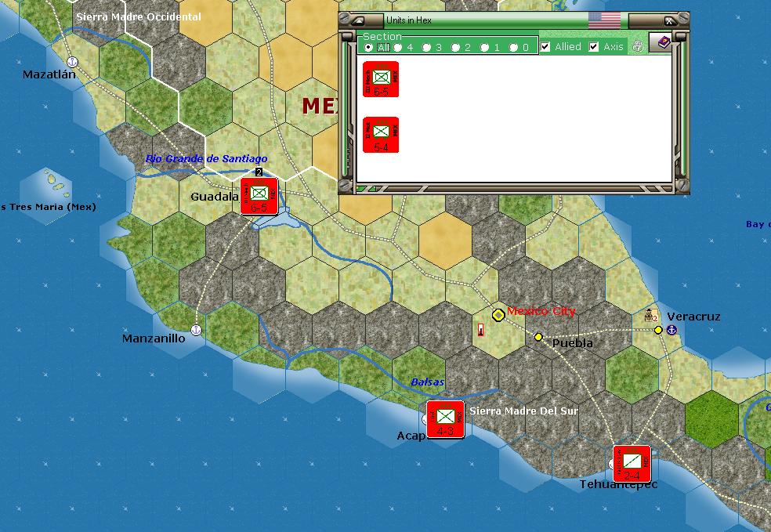The height and width of the screenshot is (532, 771).
Task: Close the Units in Hex window
Action: click(668, 20)
